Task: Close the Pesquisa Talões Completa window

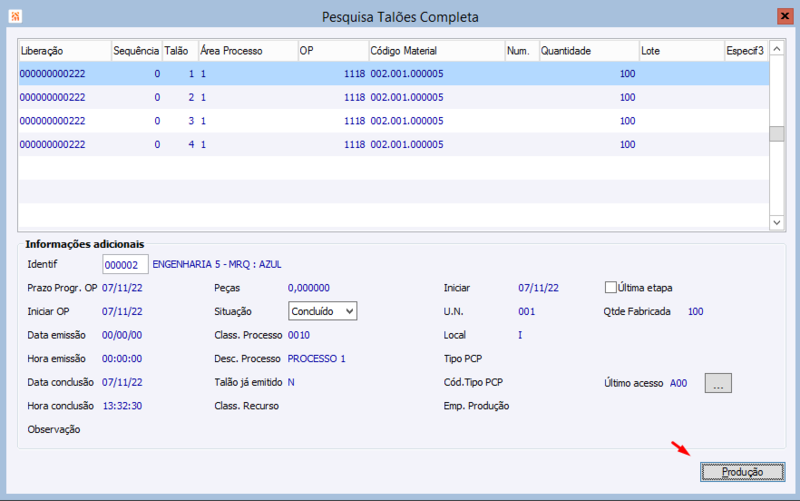Action: pyautogui.click(x=785, y=16)
